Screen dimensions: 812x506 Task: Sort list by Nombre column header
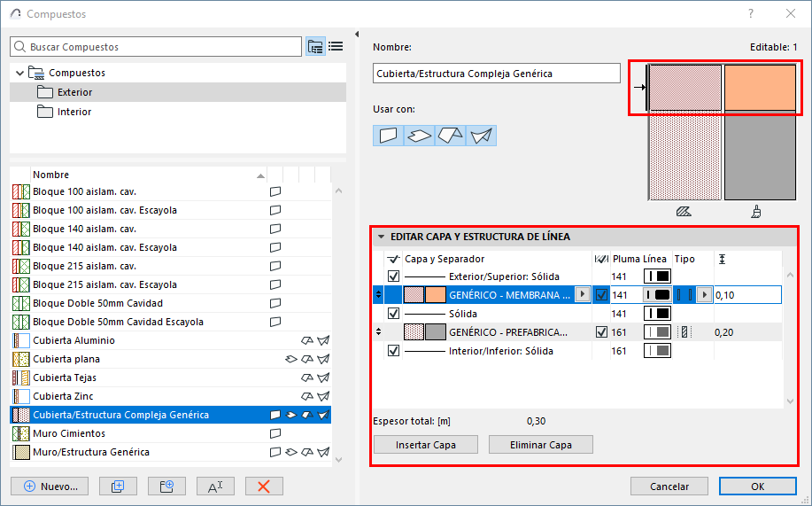coord(148,175)
